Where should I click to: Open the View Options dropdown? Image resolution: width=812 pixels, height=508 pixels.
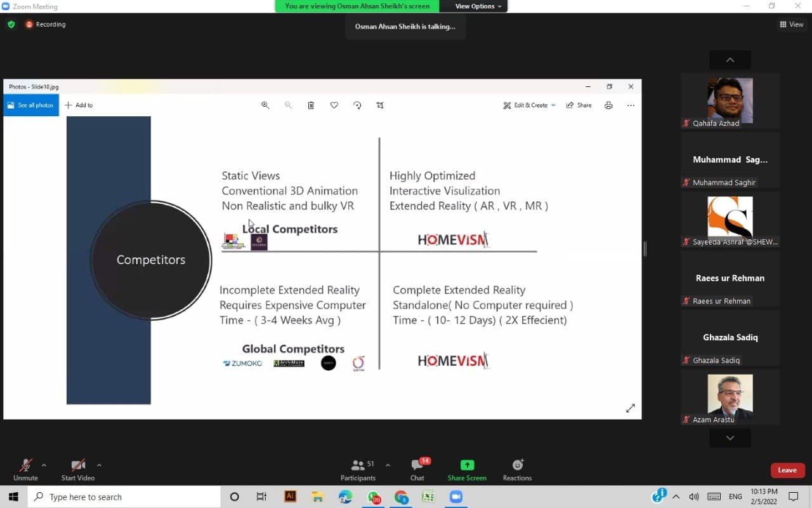478,6
